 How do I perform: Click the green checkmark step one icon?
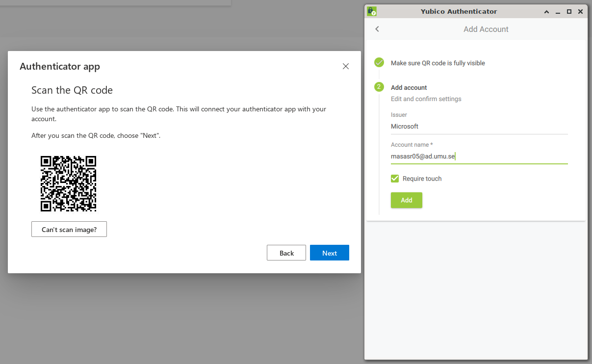[x=379, y=62]
